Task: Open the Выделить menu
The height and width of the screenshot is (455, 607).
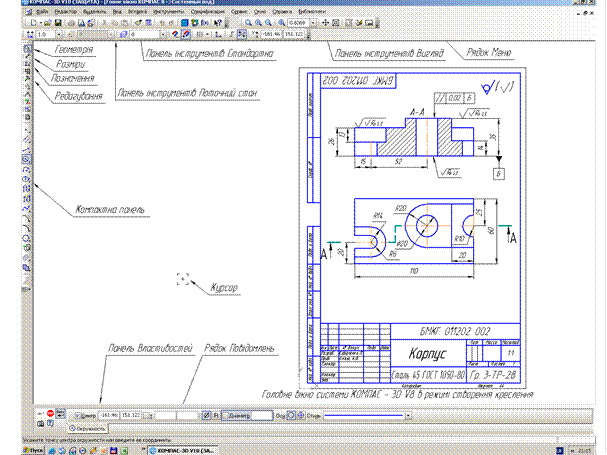Action: pos(94,12)
